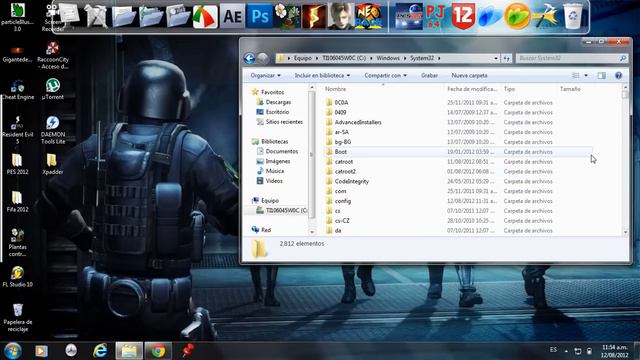Click the address bar refresh button

click(x=506, y=58)
